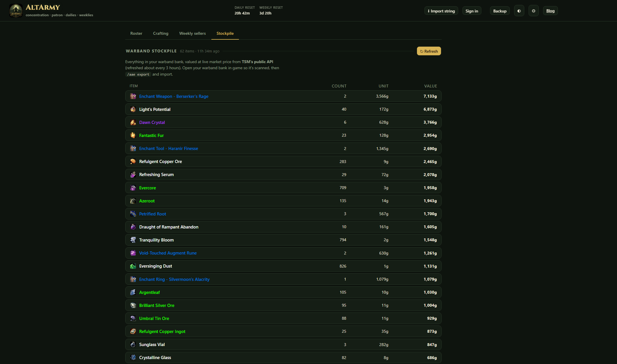Toggle the dark/light theme icon
Image resolution: width=617 pixels, height=364 pixels.
click(519, 11)
